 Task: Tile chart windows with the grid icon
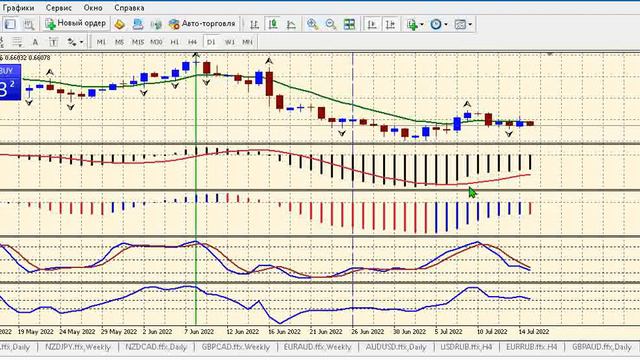pyautogui.click(x=349, y=24)
